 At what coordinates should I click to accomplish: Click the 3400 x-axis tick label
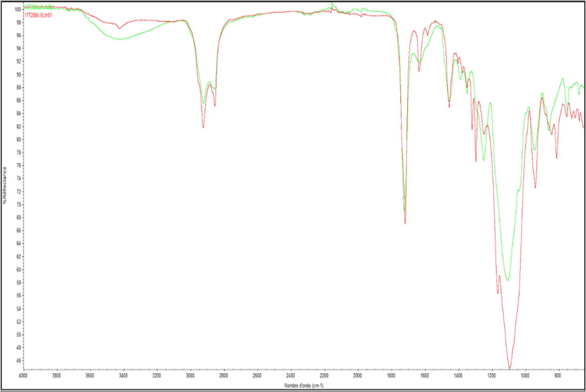point(123,376)
